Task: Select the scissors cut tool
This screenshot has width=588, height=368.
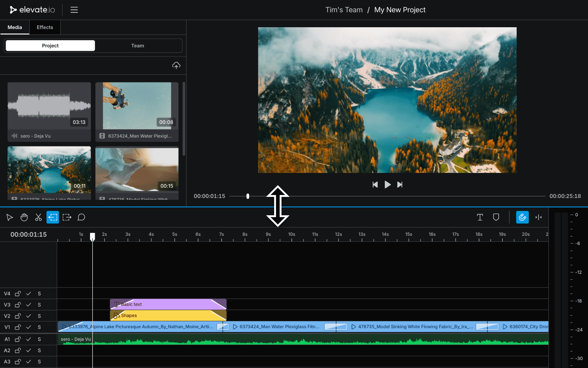Action: pos(38,217)
